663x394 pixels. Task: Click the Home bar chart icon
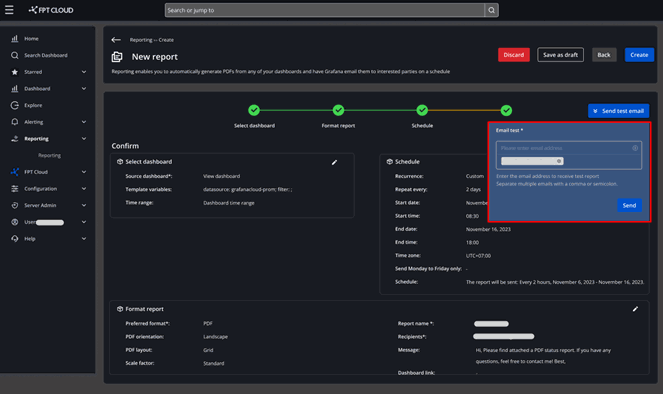15,38
